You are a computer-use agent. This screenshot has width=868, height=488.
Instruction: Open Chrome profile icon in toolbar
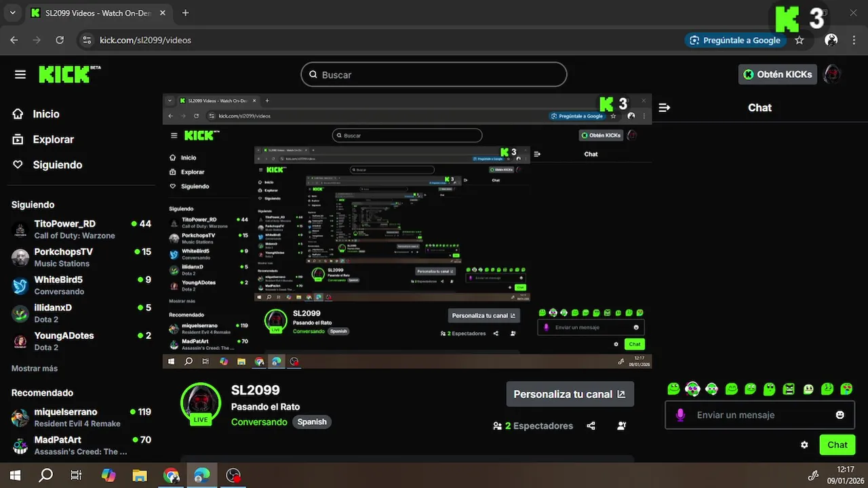pos(831,40)
